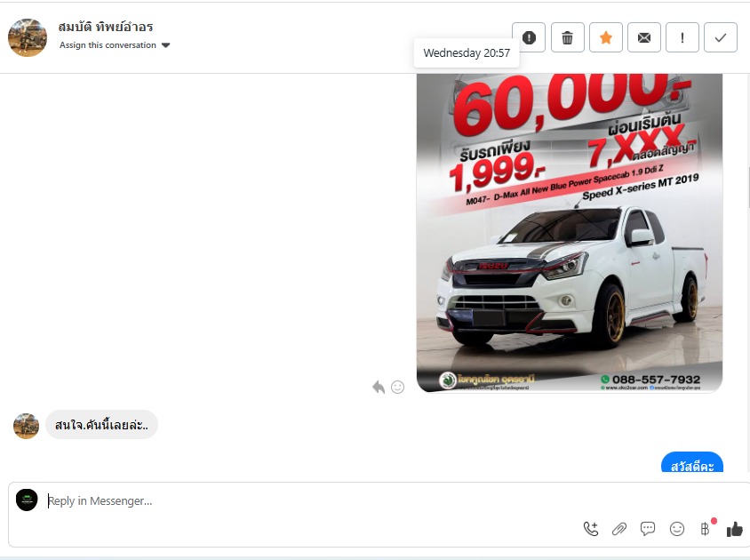This screenshot has height=560, width=750.
Task: Open payment request baht icon
Action: [705, 529]
